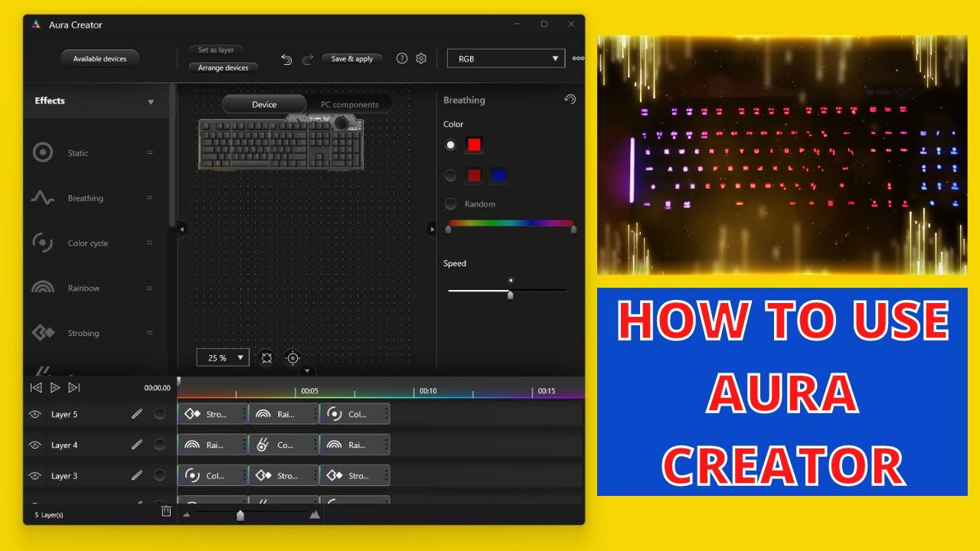Open the settings gear icon
This screenshot has height=551, width=980.
tap(421, 58)
